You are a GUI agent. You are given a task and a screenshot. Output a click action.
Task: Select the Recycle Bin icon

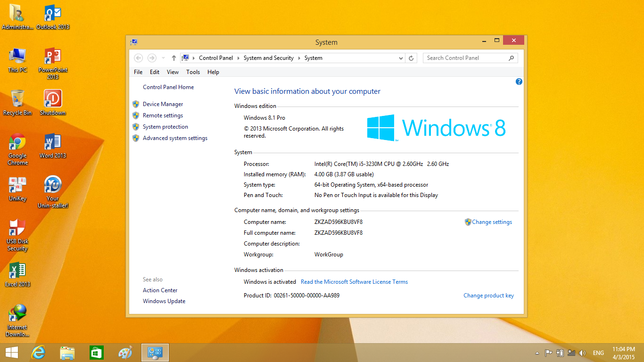coord(17,103)
